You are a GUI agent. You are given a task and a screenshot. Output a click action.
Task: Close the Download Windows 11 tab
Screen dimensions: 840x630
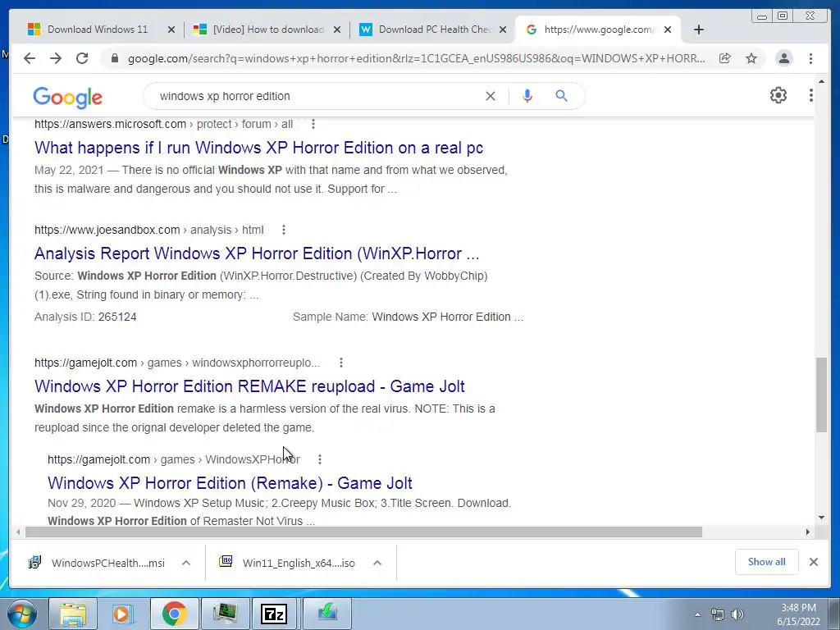coord(171,30)
